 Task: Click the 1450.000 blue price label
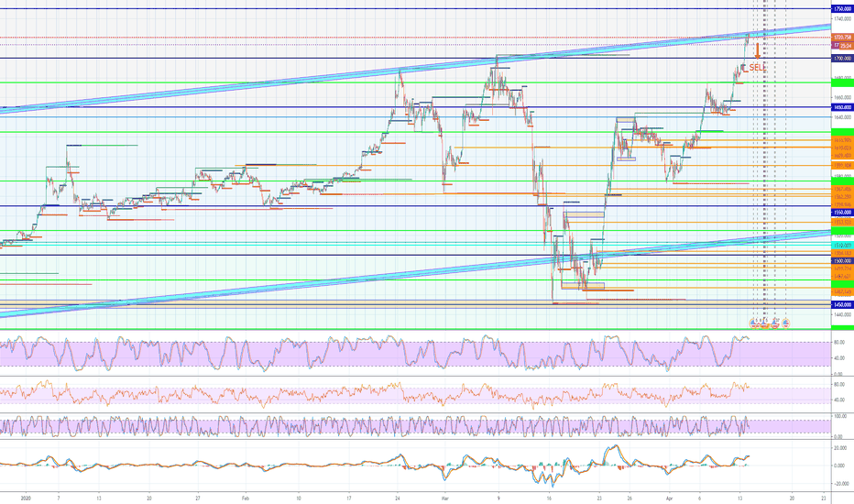click(x=843, y=305)
